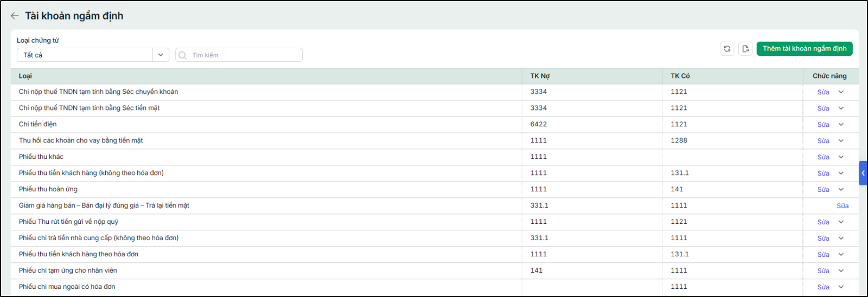Select the Phiếu thu tiền khách hàng theo hóa đơn row
868x297 pixels.
[x=435, y=254]
